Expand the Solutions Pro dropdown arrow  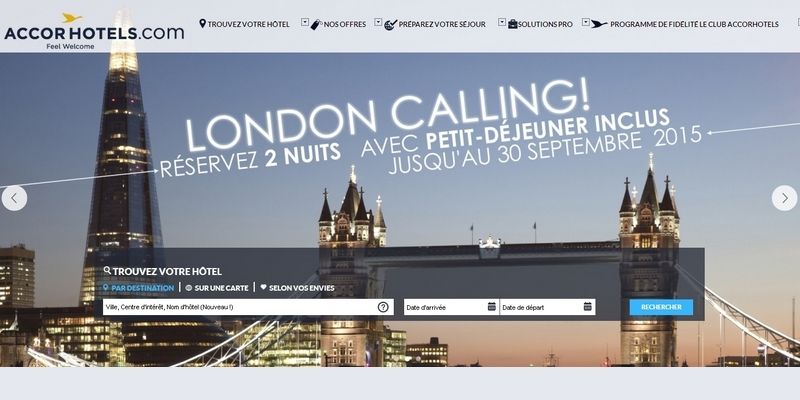[x=502, y=22]
